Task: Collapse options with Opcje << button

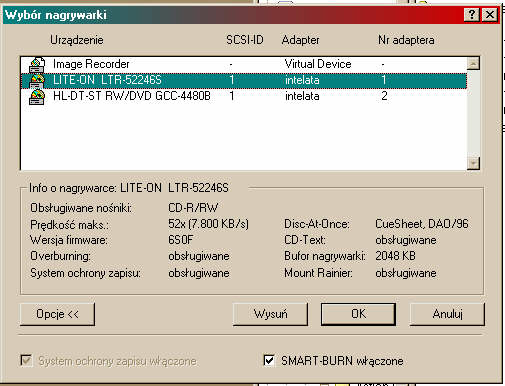Action: 57,314
